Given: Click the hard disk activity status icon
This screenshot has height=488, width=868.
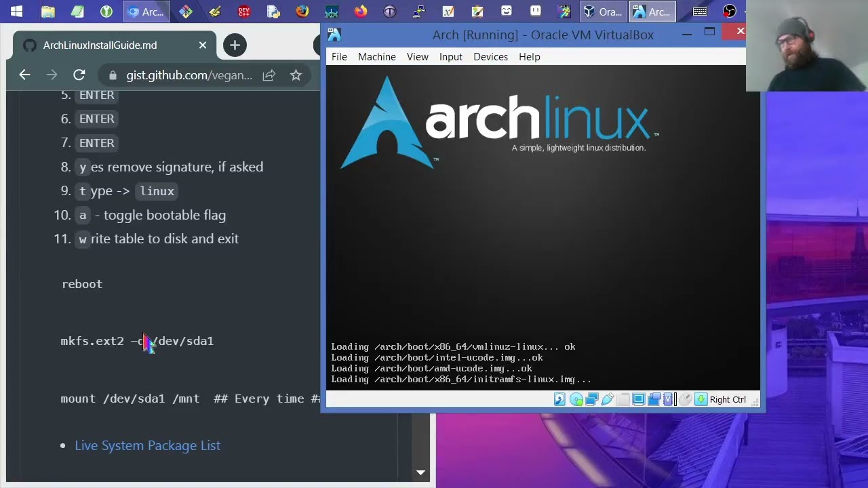Looking at the screenshot, I should click(559, 399).
